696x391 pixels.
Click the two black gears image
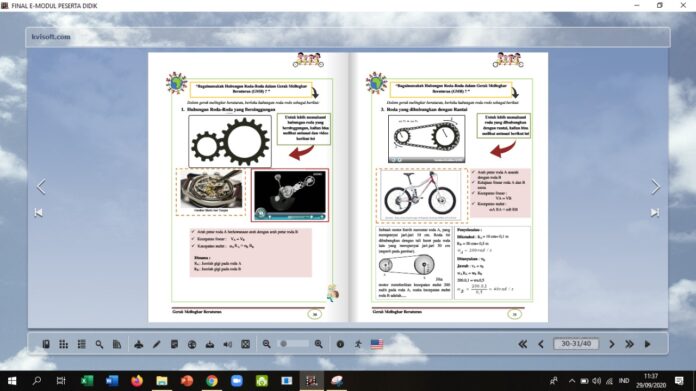point(230,141)
